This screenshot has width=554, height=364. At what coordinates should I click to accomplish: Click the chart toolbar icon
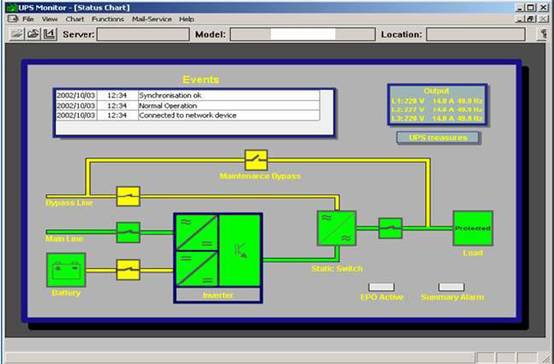[50, 34]
